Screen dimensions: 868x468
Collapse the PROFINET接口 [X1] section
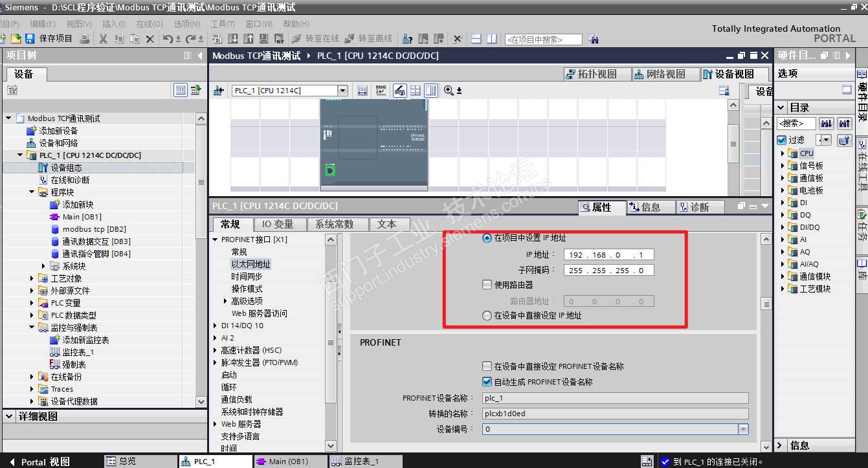pos(216,240)
